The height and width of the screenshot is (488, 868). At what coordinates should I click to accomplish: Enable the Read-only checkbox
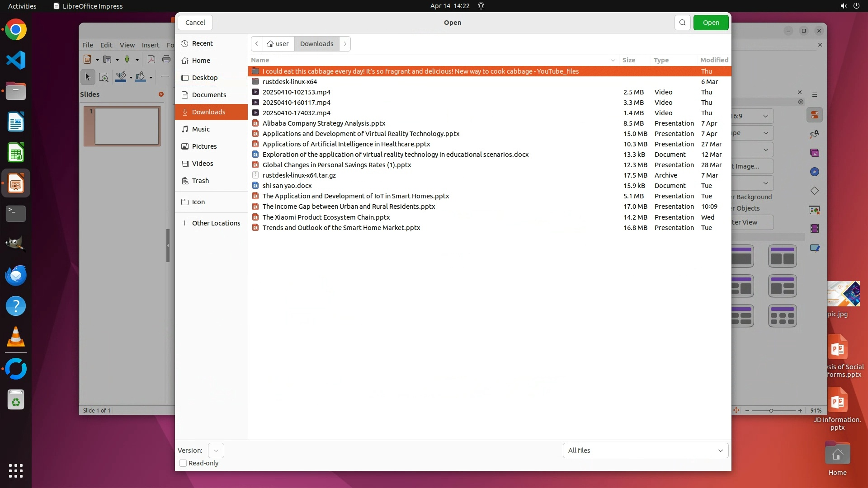pos(183,463)
